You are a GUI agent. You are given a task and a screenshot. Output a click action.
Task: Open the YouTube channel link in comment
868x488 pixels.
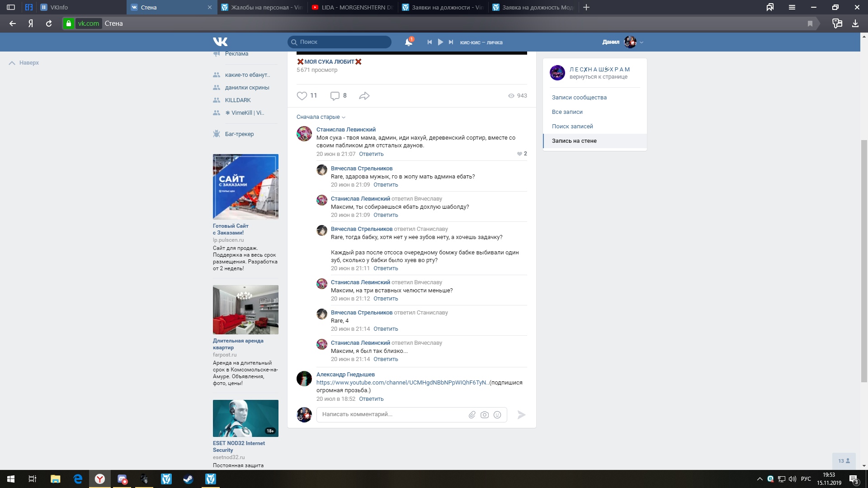(402, 383)
